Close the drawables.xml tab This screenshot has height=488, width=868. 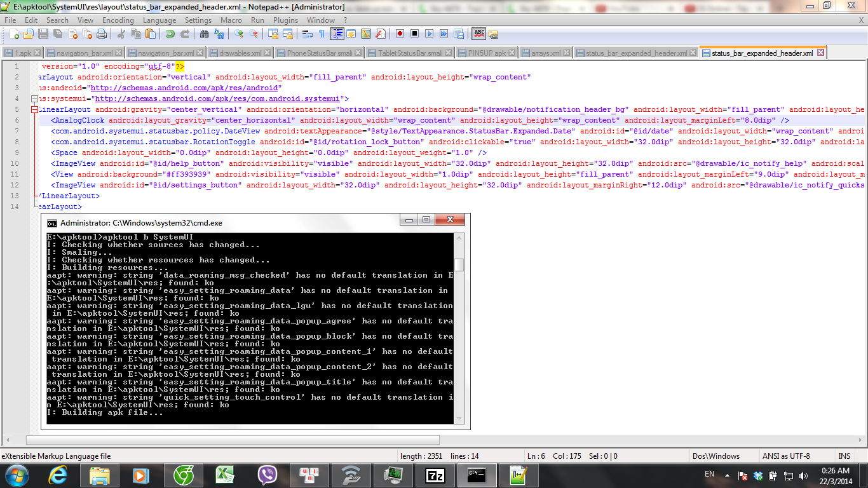tap(268, 53)
